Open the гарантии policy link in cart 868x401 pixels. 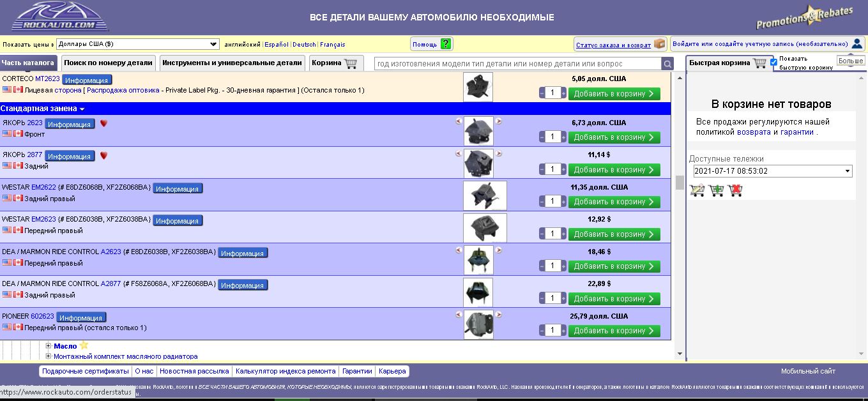click(x=797, y=132)
